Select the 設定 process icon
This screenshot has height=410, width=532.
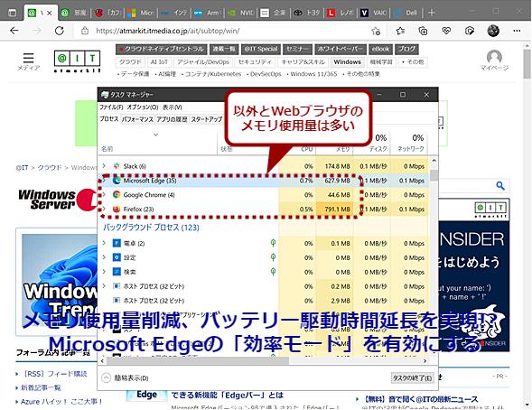click(x=117, y=257)
